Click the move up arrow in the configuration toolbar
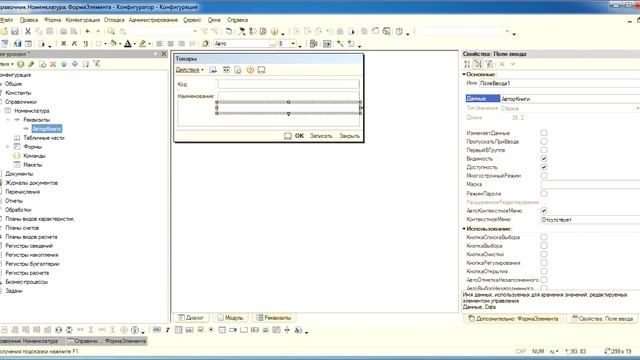640x360 pixels. click(x=64, y=64)
